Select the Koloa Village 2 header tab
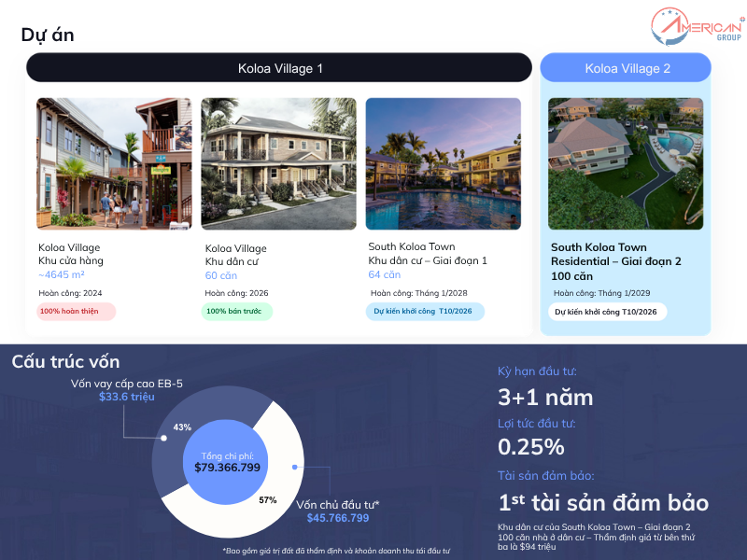The height and width of the screenshot is (560, 747). (626, 68)
